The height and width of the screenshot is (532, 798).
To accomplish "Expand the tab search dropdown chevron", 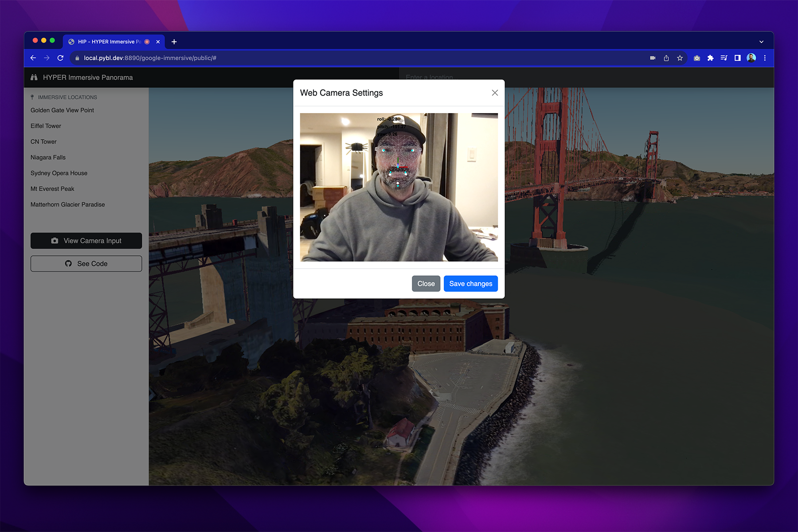I will [x=761, y=42].
